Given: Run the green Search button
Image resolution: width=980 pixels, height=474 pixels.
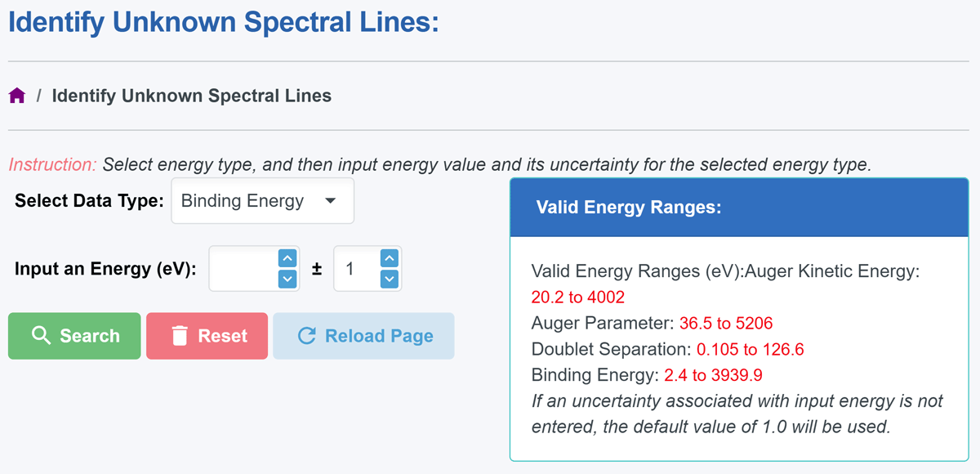Looking at the screenshot, I should point(74,336).
